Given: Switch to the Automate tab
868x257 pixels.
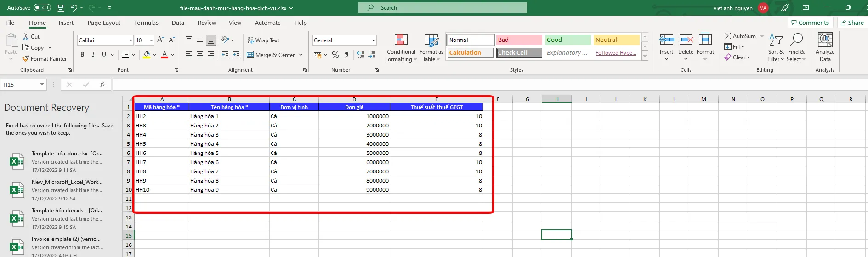Looking at the screenshot, I should tap(267, 23).
